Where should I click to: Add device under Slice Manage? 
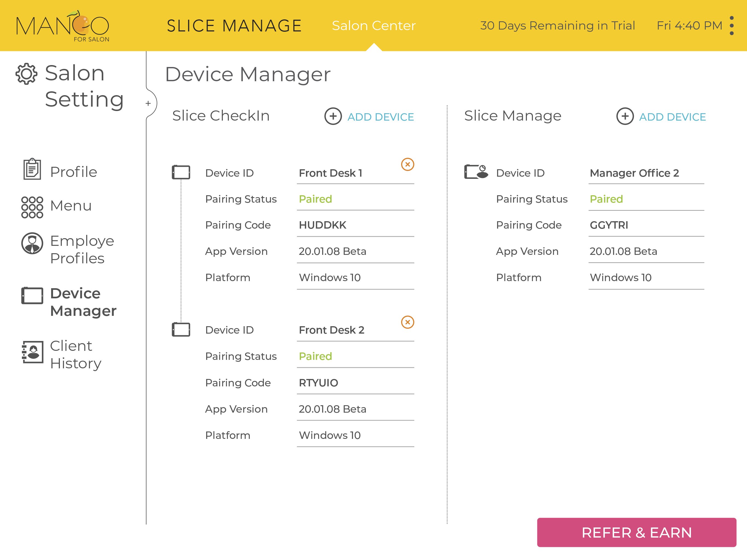(661, 116)
